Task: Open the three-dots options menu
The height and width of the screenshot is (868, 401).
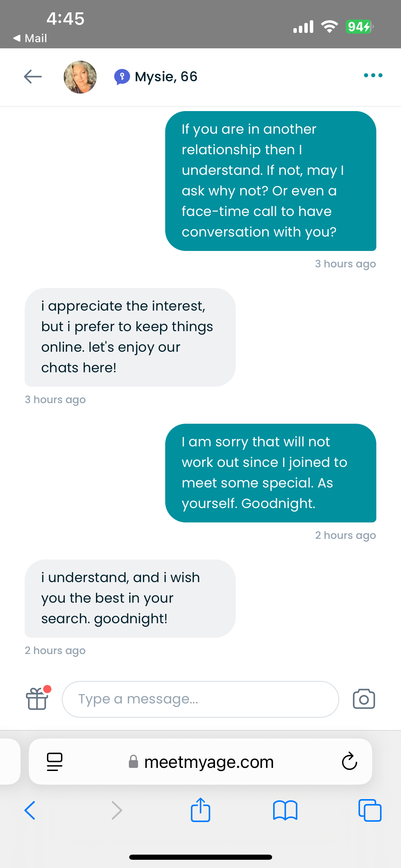Action: pos(373,75)
